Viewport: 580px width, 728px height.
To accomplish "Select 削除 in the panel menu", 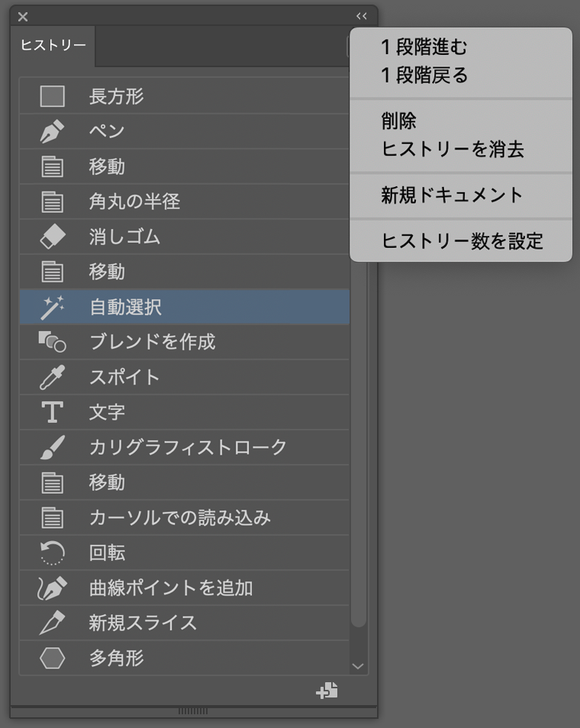I will (x=398, y=121).
